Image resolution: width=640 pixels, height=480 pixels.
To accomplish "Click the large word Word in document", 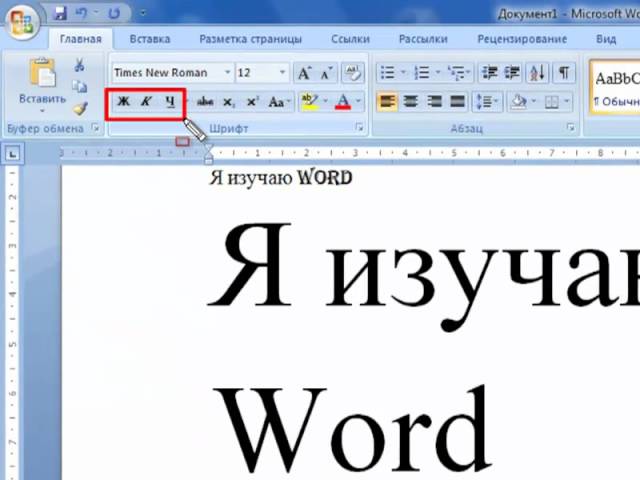I will click(352, 430).
